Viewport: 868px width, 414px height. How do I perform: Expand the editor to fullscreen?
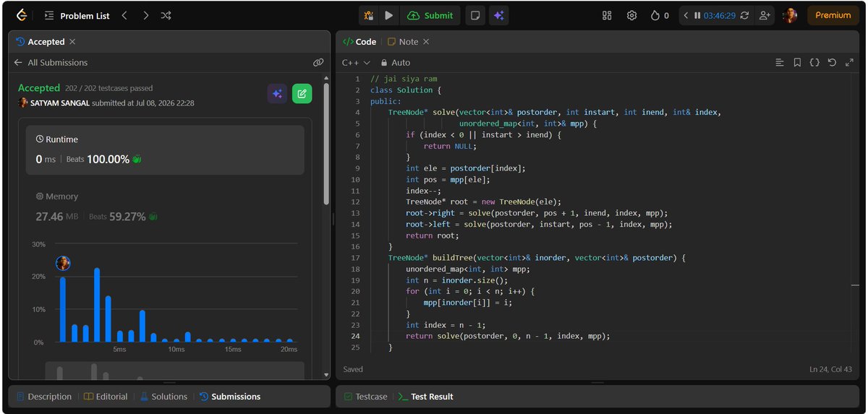pos(849,63)
